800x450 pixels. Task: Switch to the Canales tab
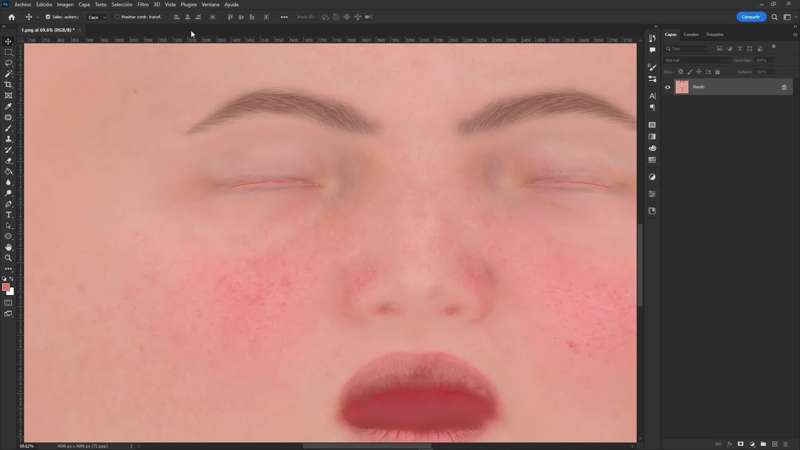[x=691, y=34]
